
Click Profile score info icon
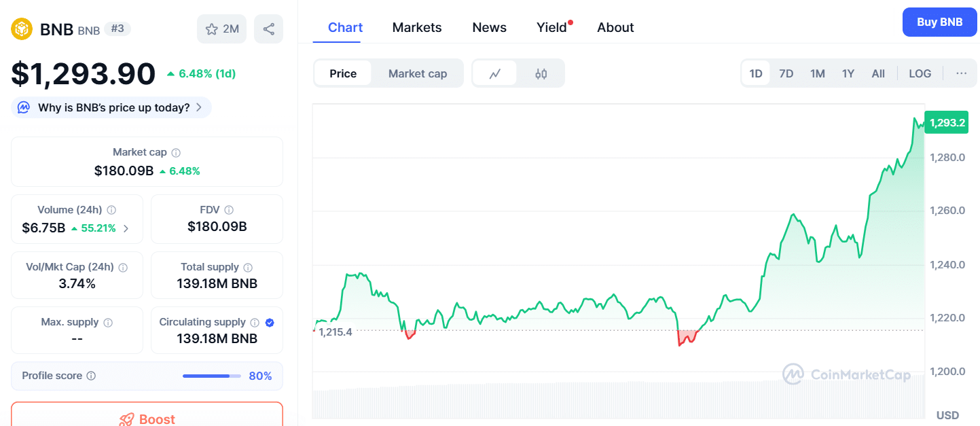pos(91,376)
